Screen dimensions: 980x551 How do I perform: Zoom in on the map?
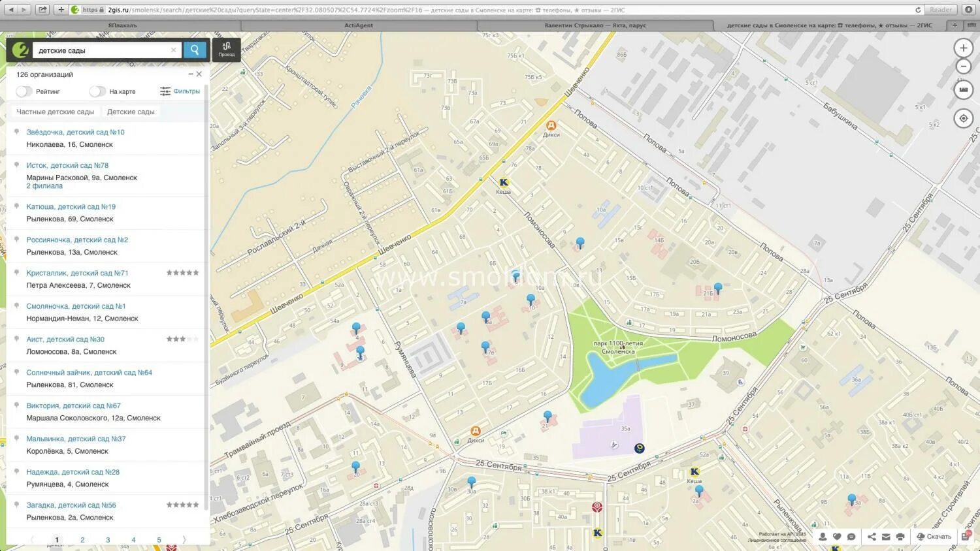[x=963, y=48]
